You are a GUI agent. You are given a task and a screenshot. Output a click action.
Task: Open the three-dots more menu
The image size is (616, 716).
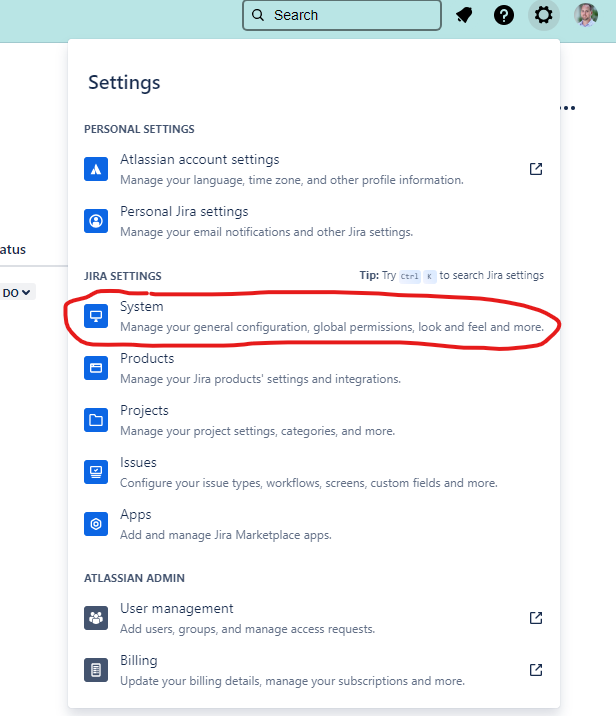click(568, 108)
